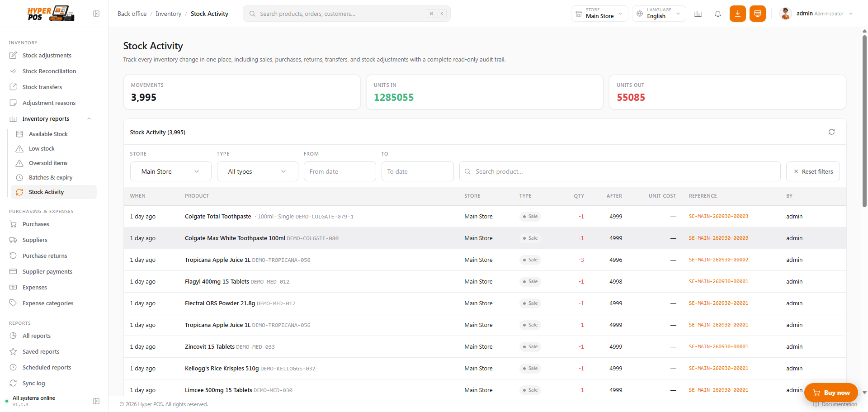Click the Purchases cart icon
868x412 pixels.
click(13, 224)
